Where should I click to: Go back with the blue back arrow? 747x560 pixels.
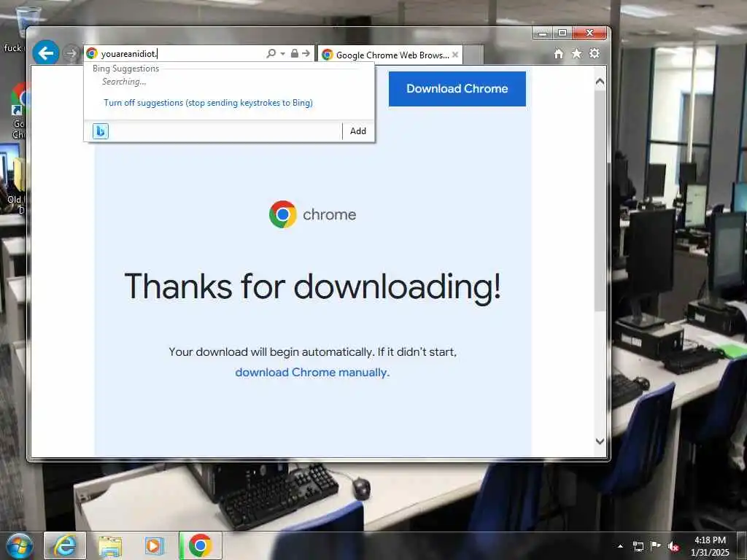(46, 52)
